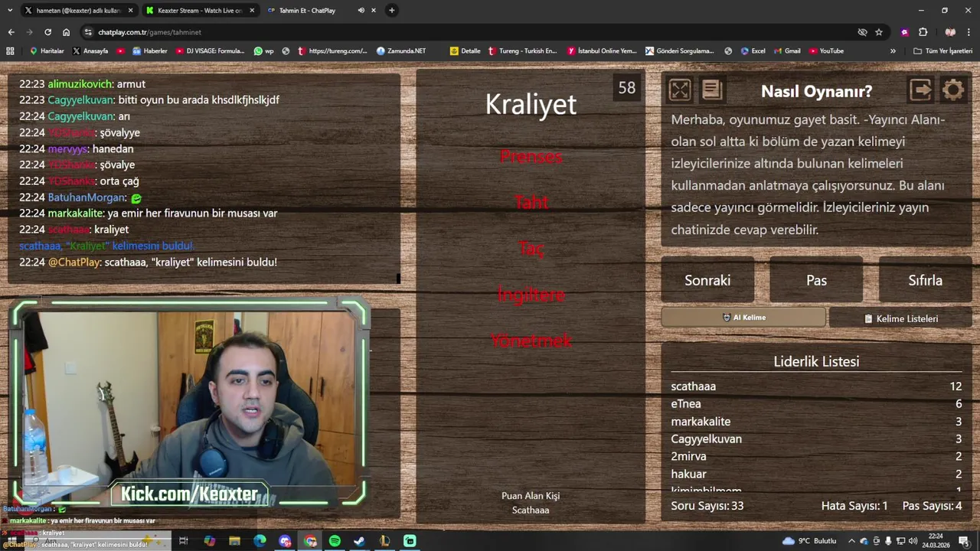Go back in the browser
Image resolution: width=980 pixels, height=551 pixels.
click(11, 32)
